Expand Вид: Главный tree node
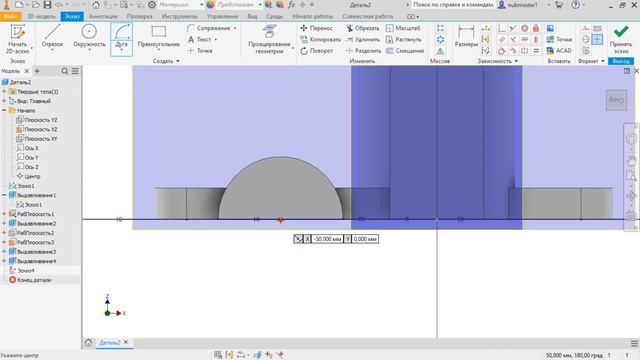Viewport: 640px width, 360px height. 4,101
